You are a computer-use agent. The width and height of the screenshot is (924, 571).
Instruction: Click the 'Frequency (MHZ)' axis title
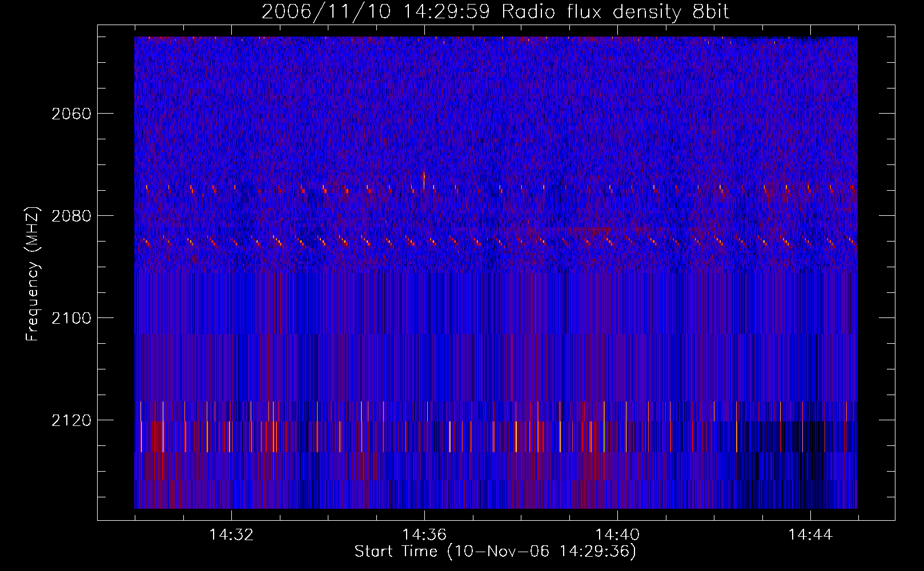[33, 274]
